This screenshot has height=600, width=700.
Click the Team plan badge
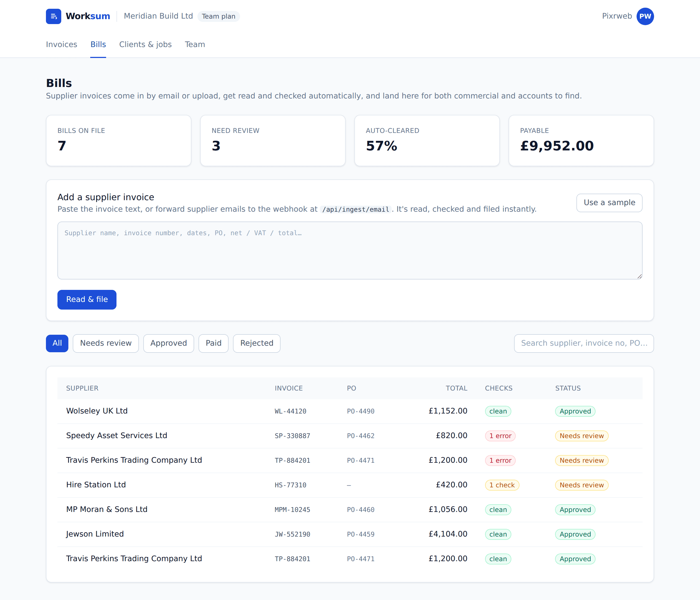[218, 16]
